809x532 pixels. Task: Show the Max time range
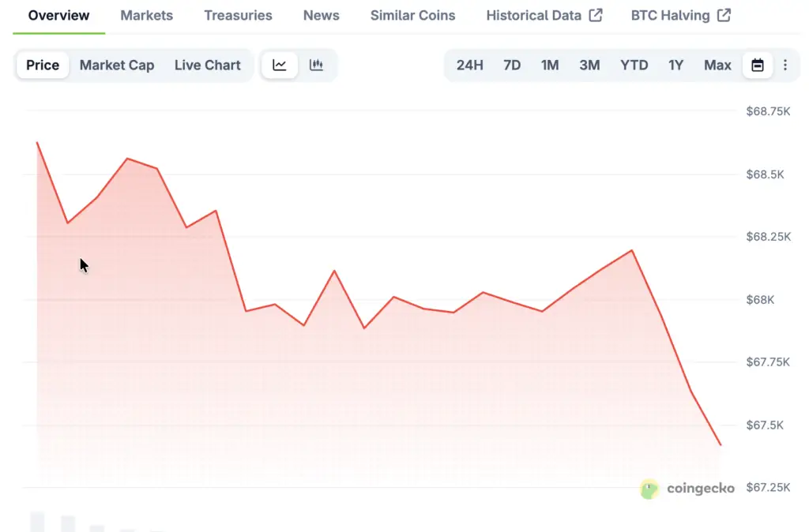point(717,66)
